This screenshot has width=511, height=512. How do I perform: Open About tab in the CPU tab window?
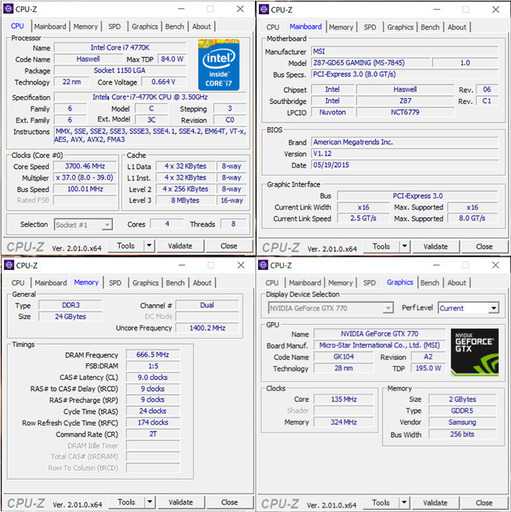201,26
